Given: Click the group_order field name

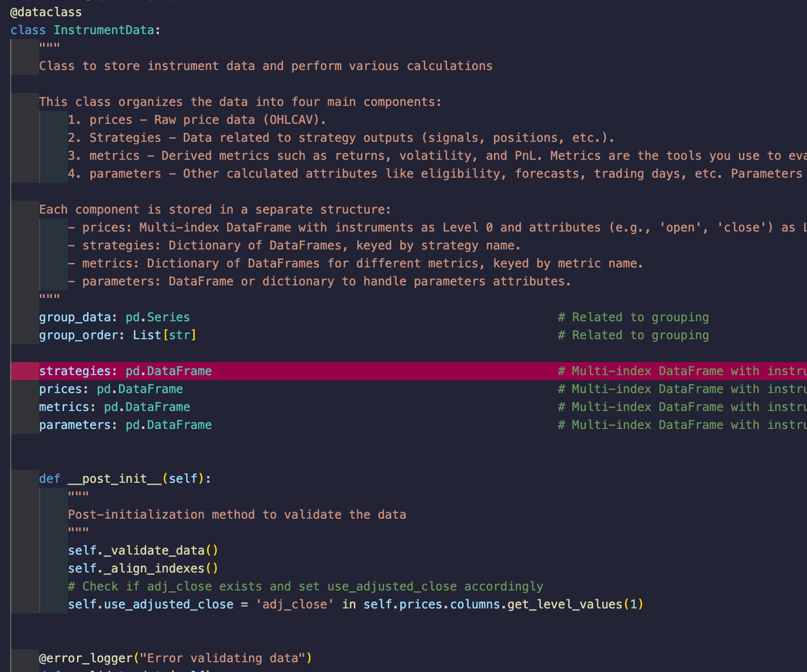Looking at the screenshot, I should pyautogui.click(x=78, y=335).
